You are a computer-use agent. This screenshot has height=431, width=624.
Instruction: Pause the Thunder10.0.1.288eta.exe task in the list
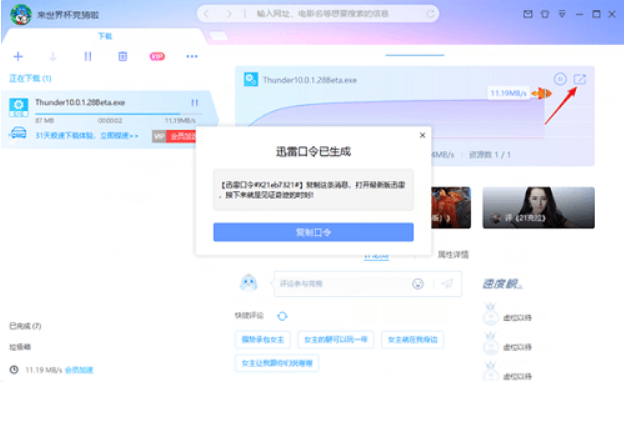pyautogui.click(x=195, y=103)
